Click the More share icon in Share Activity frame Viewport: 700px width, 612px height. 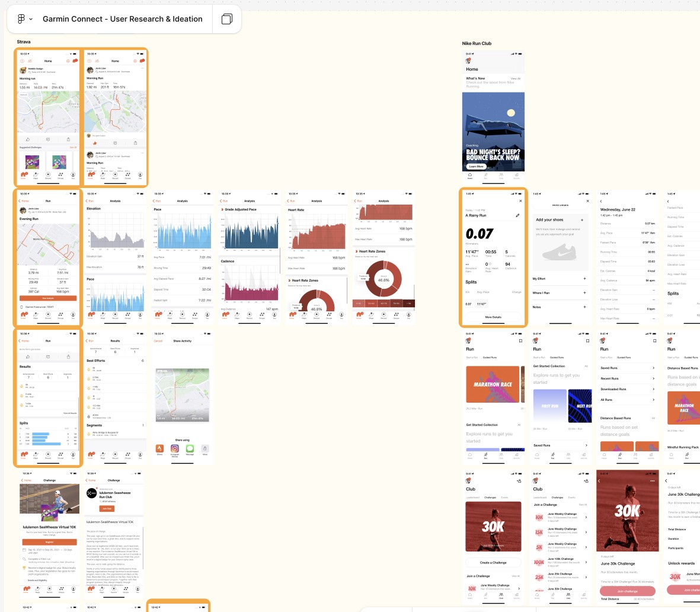coord(205,448)
